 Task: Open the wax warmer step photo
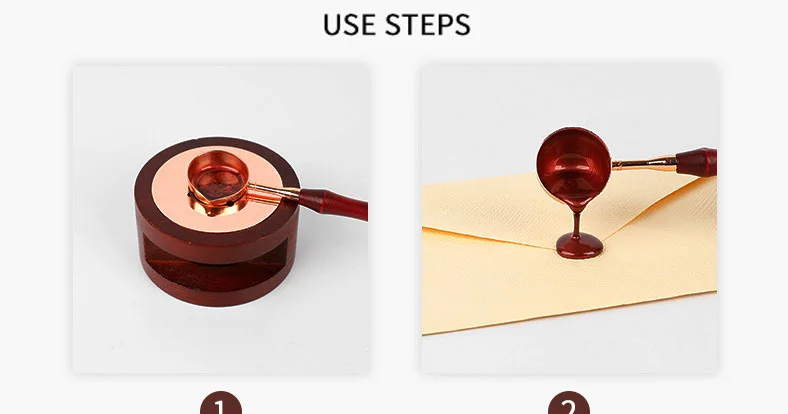click(221, 218)
